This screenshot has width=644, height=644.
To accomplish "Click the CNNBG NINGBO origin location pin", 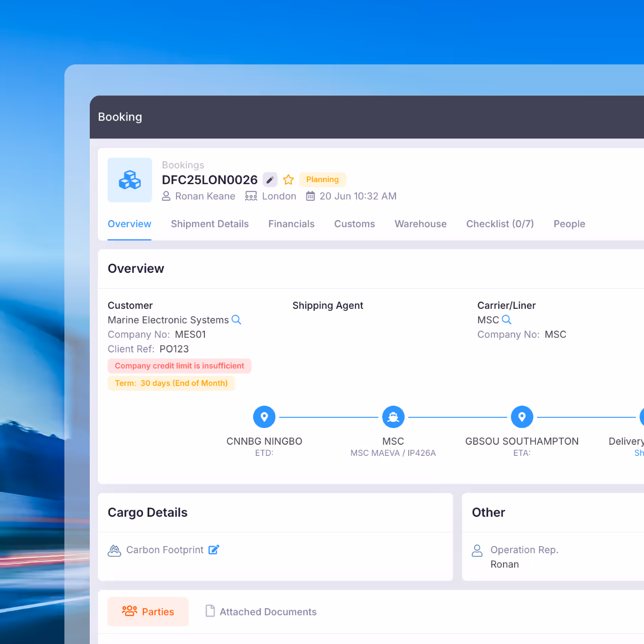I will click(264, 416).
